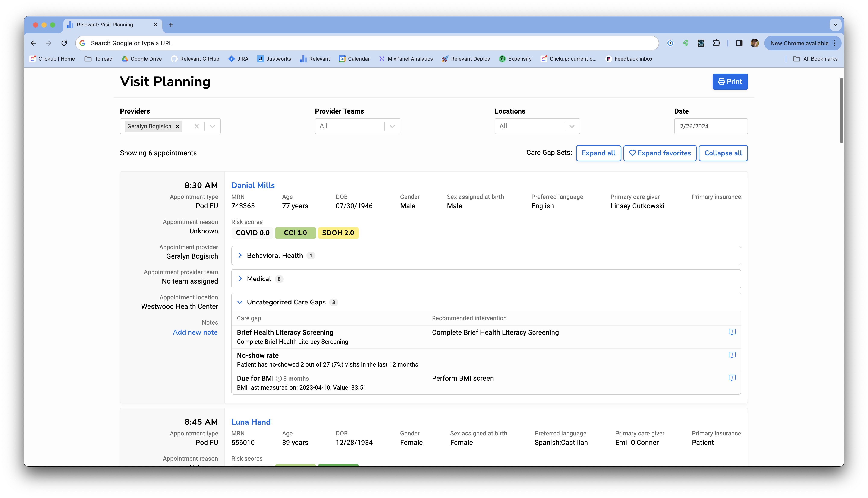Clear all selected providers
This screenshot has height=498, width=868.
(x=196, y=126)
